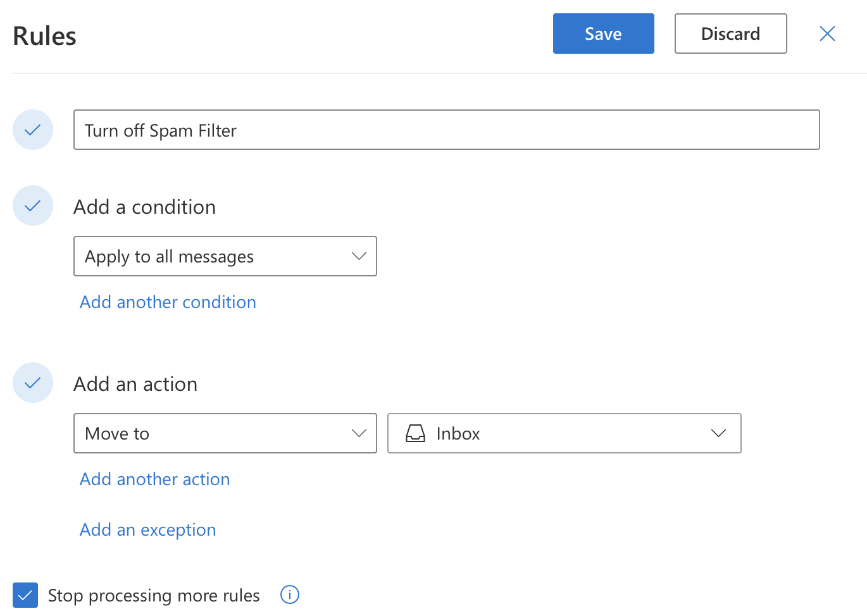The image size is (867, 616).
Task: Uncheck Stop processing more rules
Action: point(25,595)
